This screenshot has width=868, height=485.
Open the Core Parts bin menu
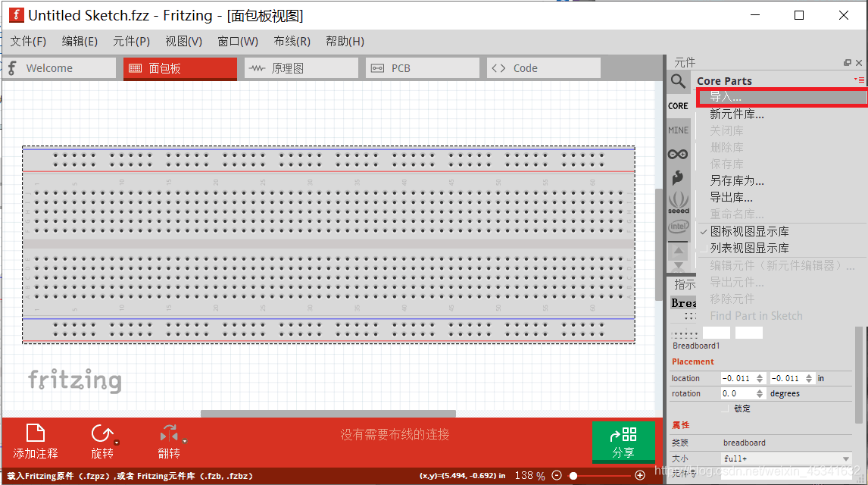click(x=861, y=80)
